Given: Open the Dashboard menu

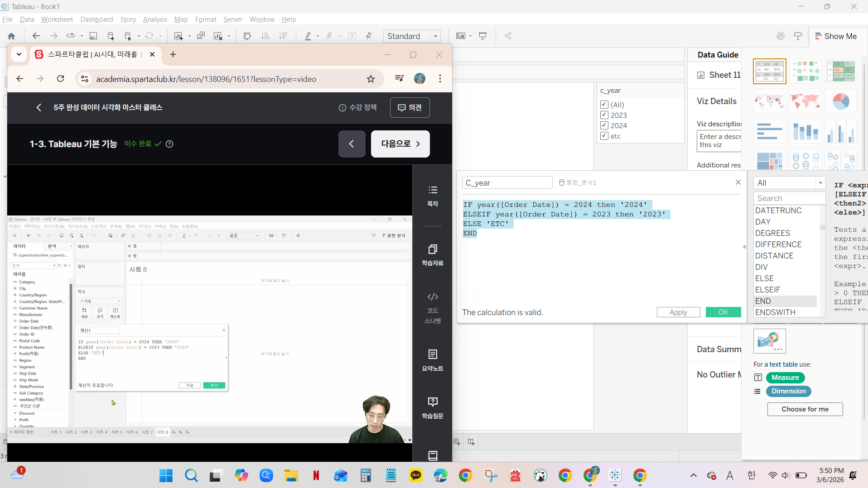Looking at the screenshot, I should point(96,19).
